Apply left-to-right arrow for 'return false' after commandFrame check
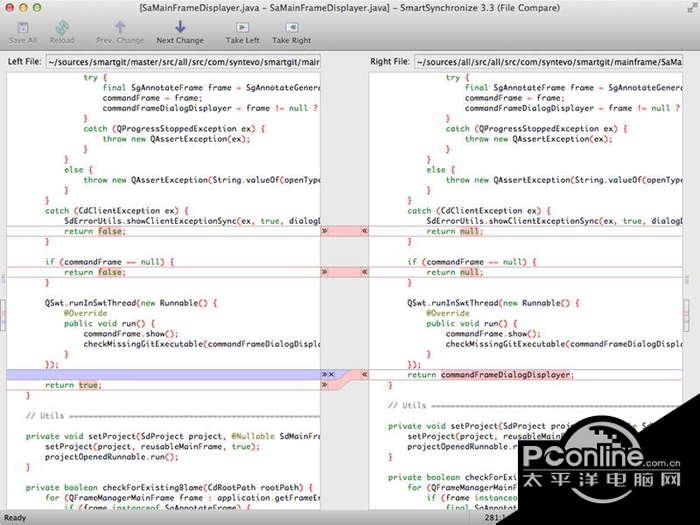The width and height of the screenshot is (700, 525). pyautogui.click(x=325, y=272)
